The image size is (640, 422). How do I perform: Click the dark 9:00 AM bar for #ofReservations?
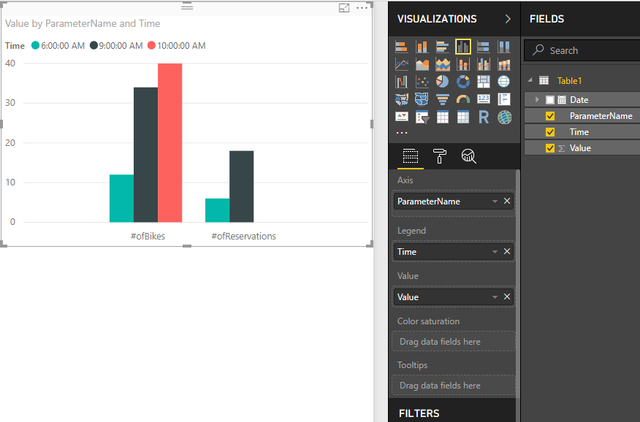tap(241, 187)
